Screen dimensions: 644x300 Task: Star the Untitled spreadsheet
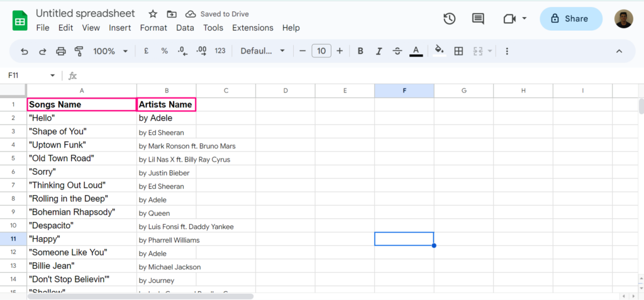(x=153, y=14)
